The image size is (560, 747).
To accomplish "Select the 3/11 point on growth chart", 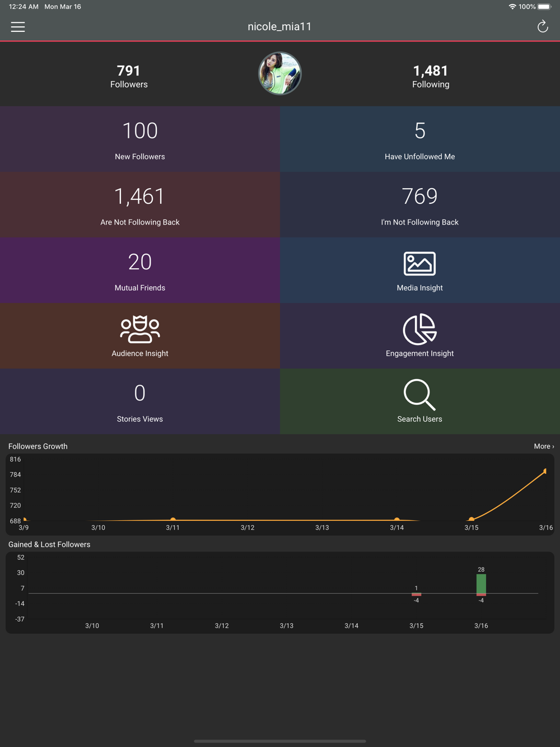I will (x=173, y=519).
